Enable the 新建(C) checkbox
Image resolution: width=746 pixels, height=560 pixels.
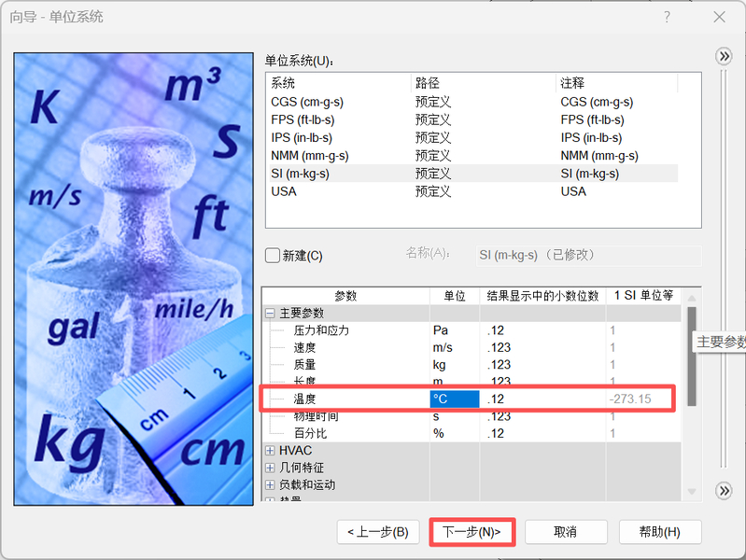click(272, 256)
